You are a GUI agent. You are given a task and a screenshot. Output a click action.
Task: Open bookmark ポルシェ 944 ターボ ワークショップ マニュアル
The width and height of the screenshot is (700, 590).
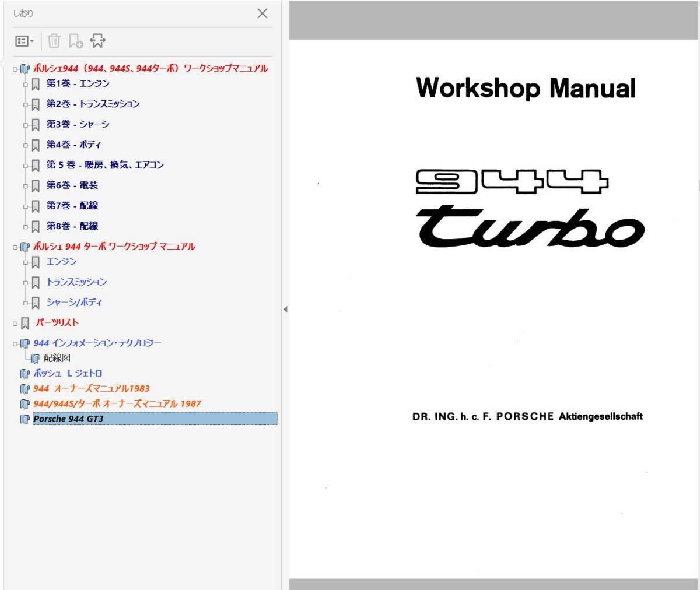click(x=114, y=246)
